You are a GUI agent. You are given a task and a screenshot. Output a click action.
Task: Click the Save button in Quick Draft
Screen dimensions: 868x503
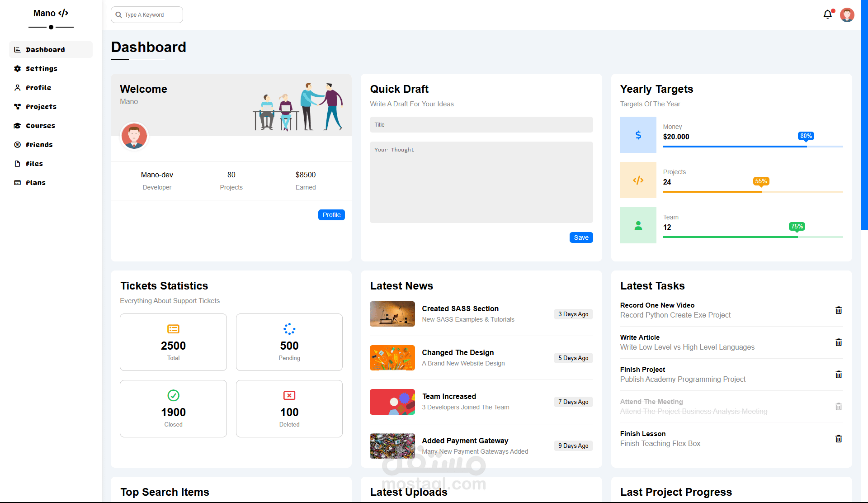click(581, 237)
